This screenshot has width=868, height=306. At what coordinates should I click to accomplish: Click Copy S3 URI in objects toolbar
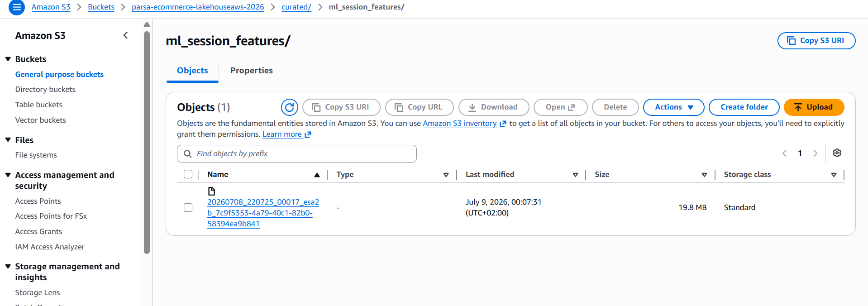pyautogui.click(x=341, y=107)
